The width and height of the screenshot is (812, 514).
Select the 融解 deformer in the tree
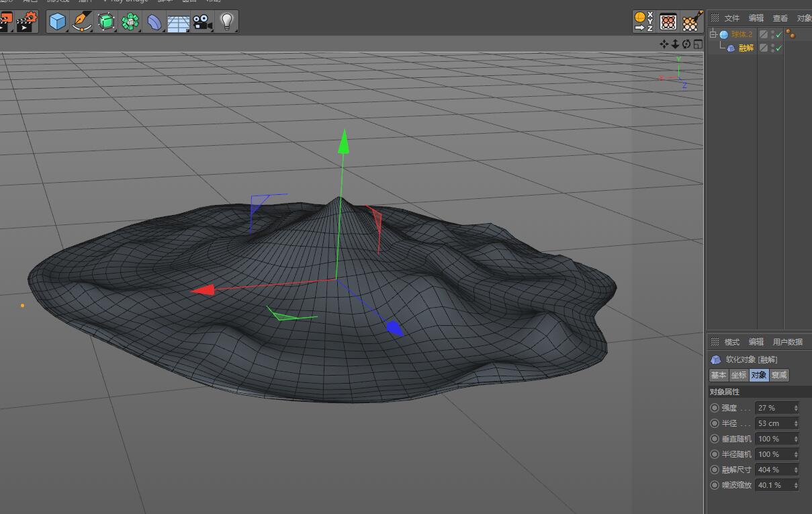(746, 48)
